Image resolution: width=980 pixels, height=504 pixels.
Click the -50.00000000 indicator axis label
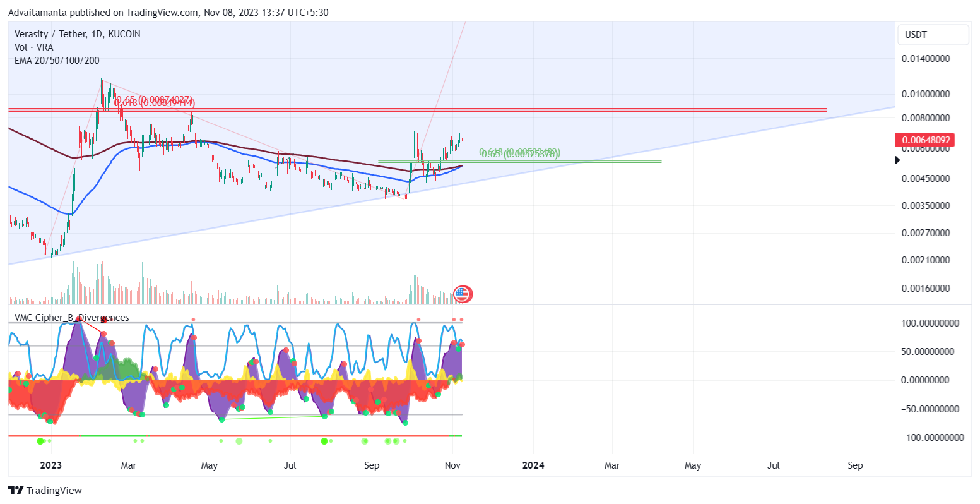click(930, 409)
